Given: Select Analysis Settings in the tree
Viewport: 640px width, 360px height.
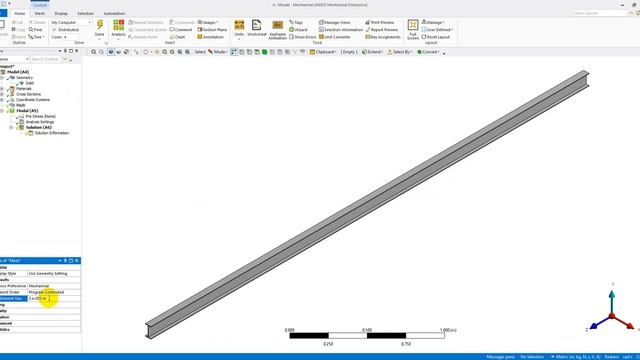Looking at the screenshot, I should 40,122.
